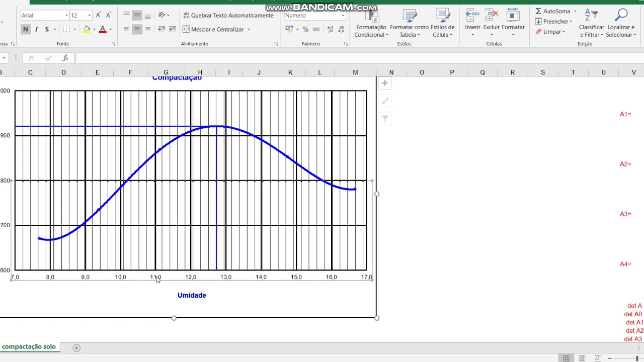Decrease cell indent

(x=162, y=30)
